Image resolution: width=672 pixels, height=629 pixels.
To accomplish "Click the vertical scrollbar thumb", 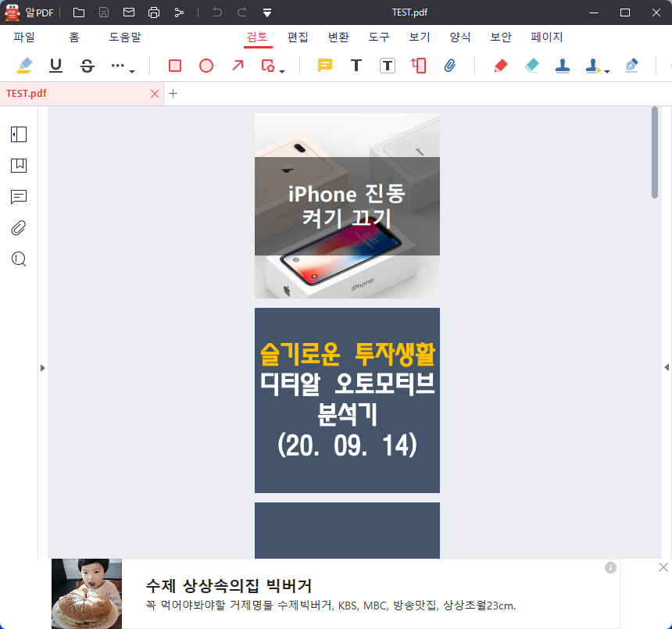I will (655, 152).
